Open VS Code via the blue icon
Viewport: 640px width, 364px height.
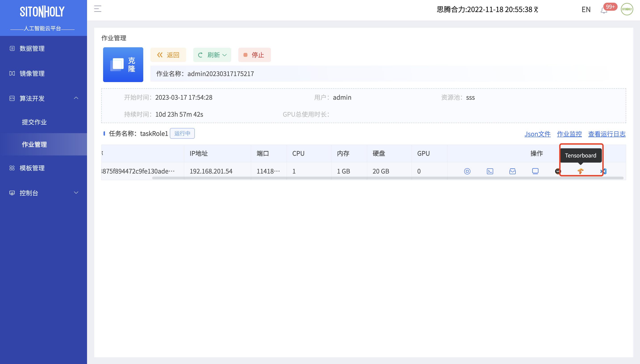coord(603,171)
